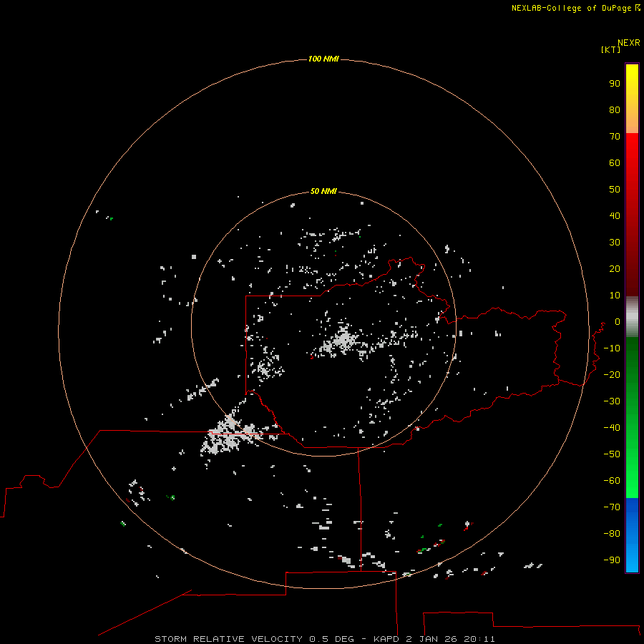Click the gray zero-velocity segment of the color bar

632,317
